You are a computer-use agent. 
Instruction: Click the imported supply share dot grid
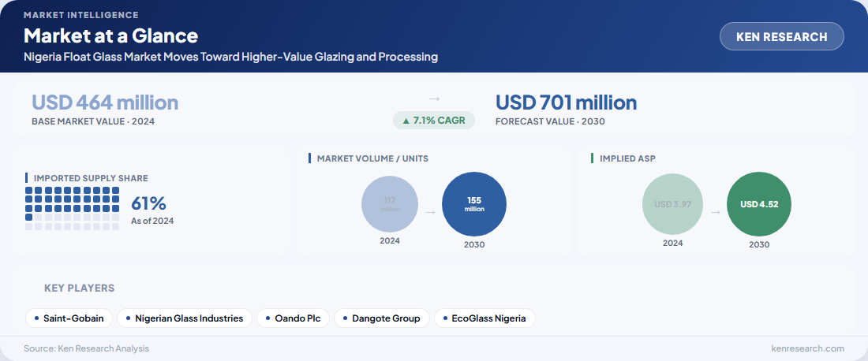[73, 208]
